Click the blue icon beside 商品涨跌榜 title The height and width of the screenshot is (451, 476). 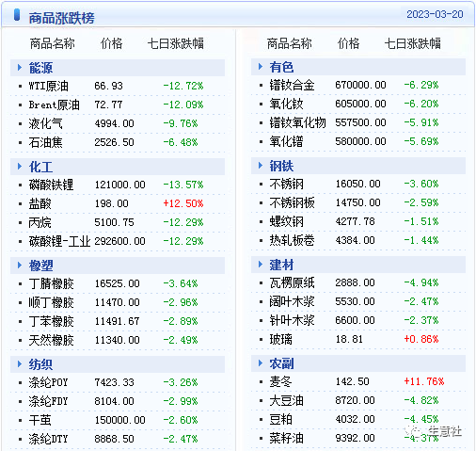click(17, 15)
